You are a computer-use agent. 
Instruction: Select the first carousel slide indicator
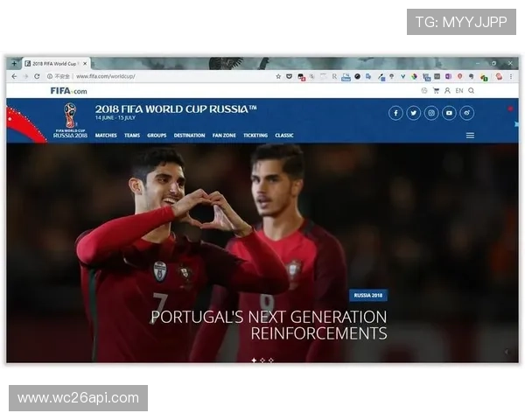(x=254, y=360)
